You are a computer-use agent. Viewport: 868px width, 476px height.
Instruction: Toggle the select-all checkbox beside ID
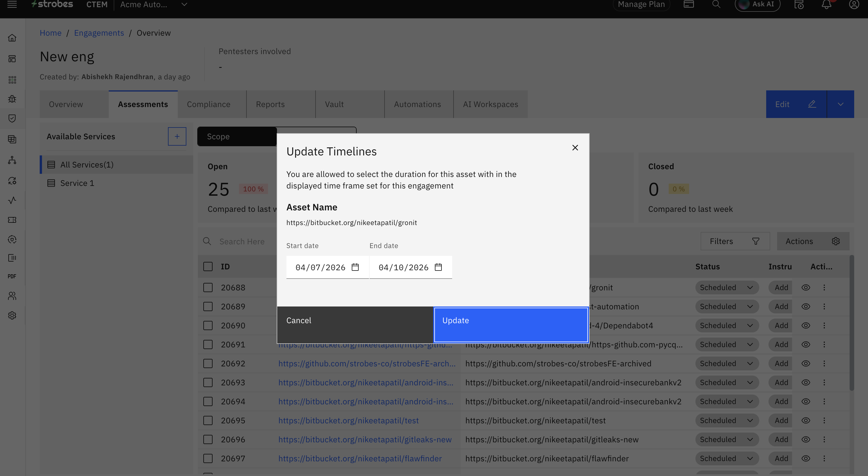pos(208,266)
